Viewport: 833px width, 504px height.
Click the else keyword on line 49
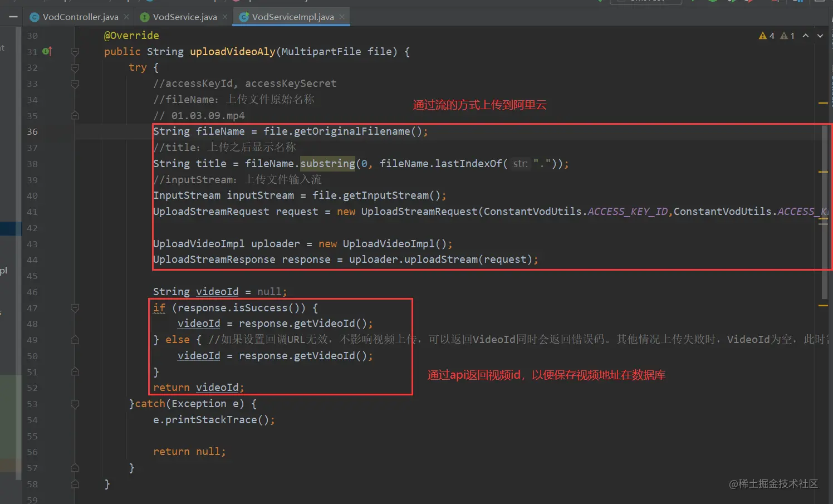click(178, 340)
